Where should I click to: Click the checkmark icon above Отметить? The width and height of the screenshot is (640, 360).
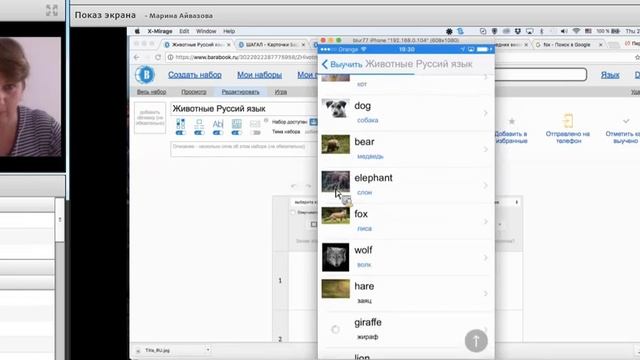[626, 121]
